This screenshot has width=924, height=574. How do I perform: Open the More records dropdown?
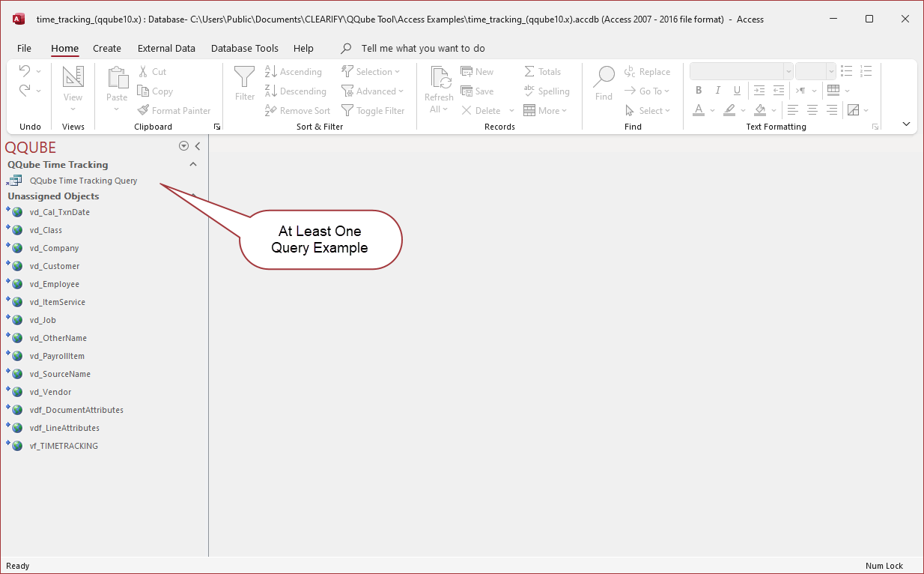coord(545,111)
